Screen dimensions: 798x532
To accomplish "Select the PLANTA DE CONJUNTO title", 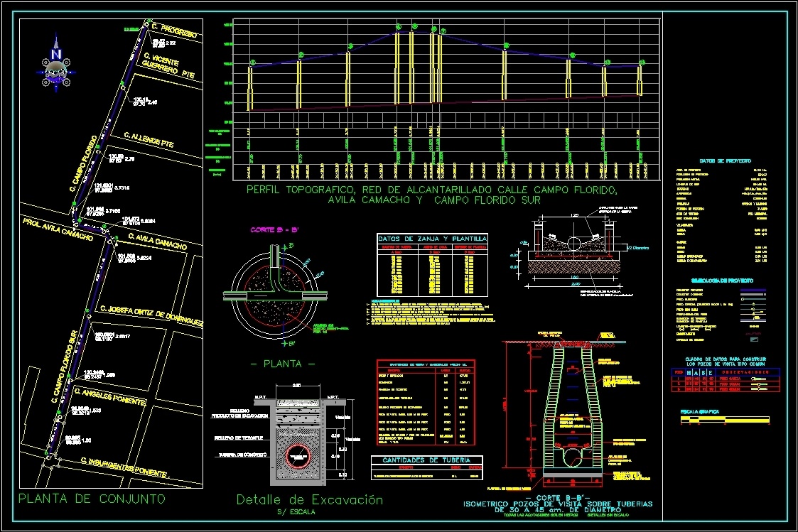I will (x=91, y=499).
